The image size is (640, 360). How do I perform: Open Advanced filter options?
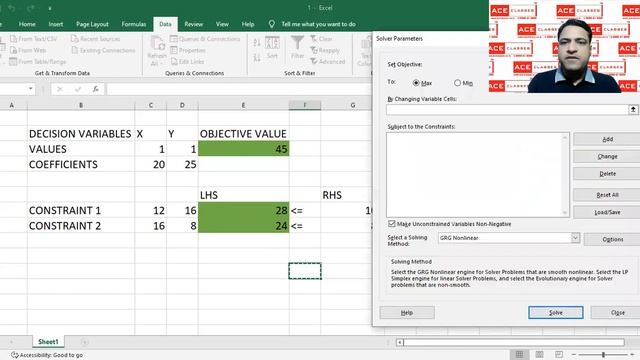[328, 62]
